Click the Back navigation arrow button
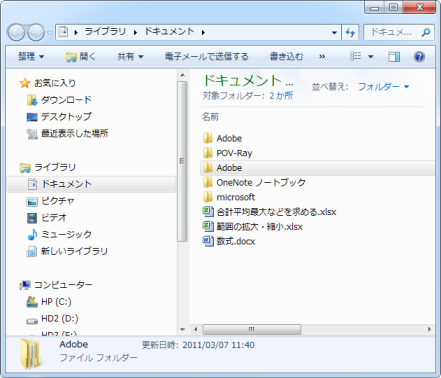 17,32
